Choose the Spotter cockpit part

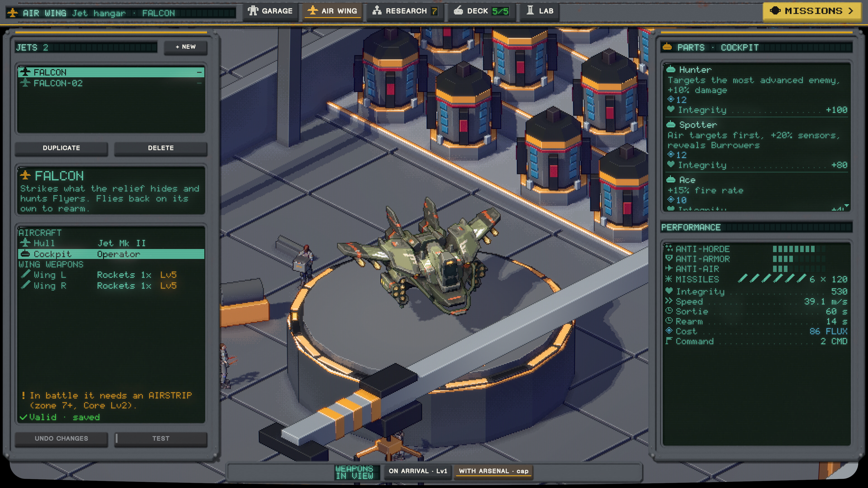pyautogui.click(x=757, y=145)
